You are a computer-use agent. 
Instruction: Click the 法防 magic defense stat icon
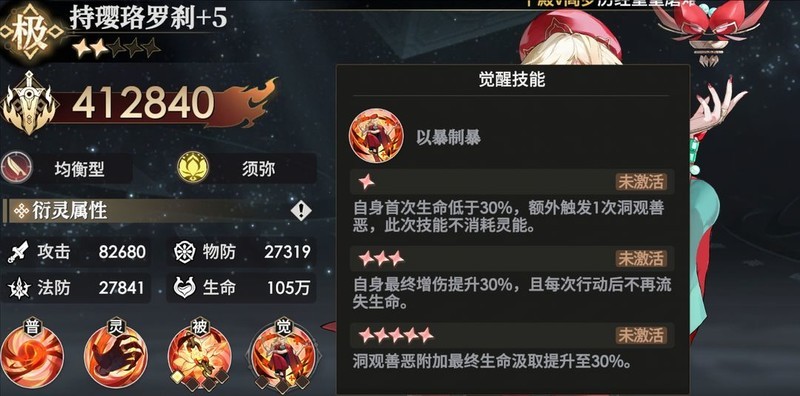[19, 288]
